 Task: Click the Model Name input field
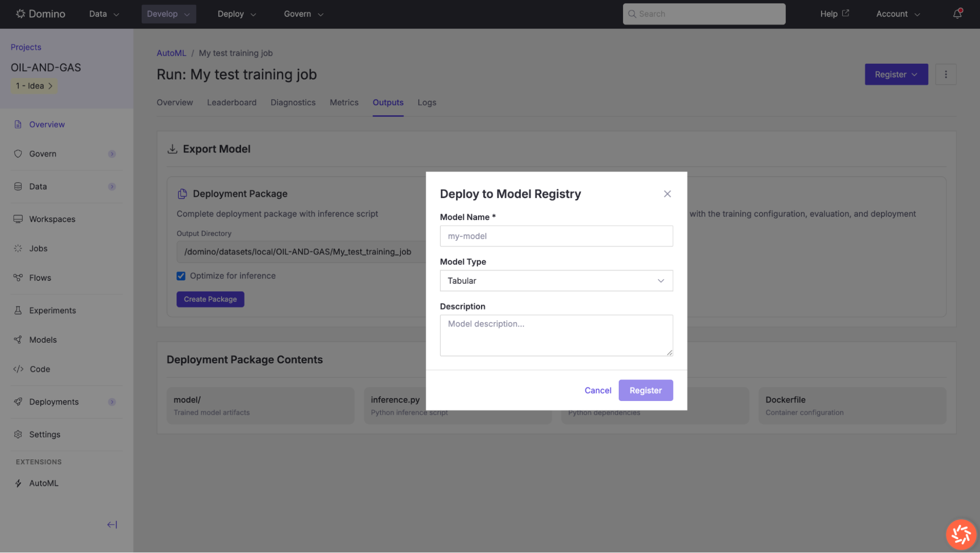tap(556, 236)
